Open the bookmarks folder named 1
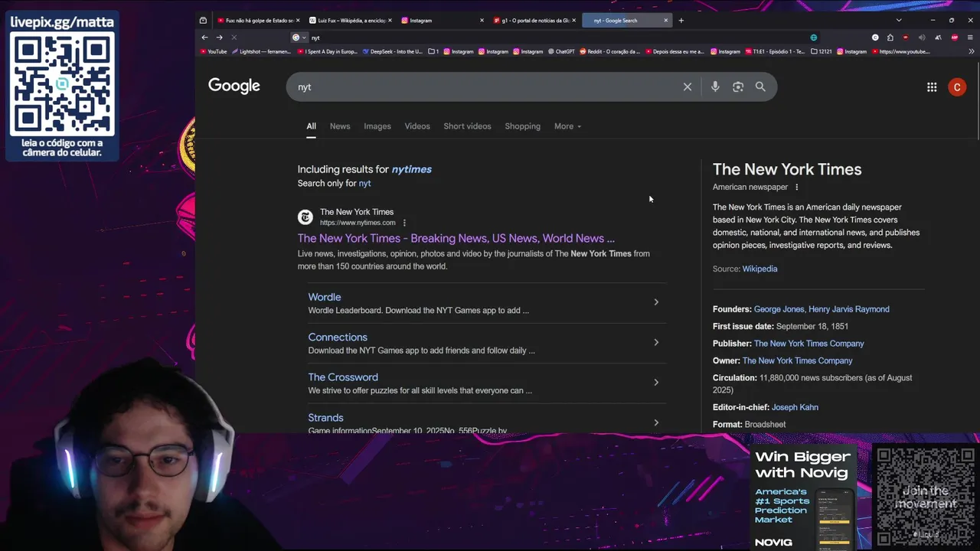 (433, 52)
